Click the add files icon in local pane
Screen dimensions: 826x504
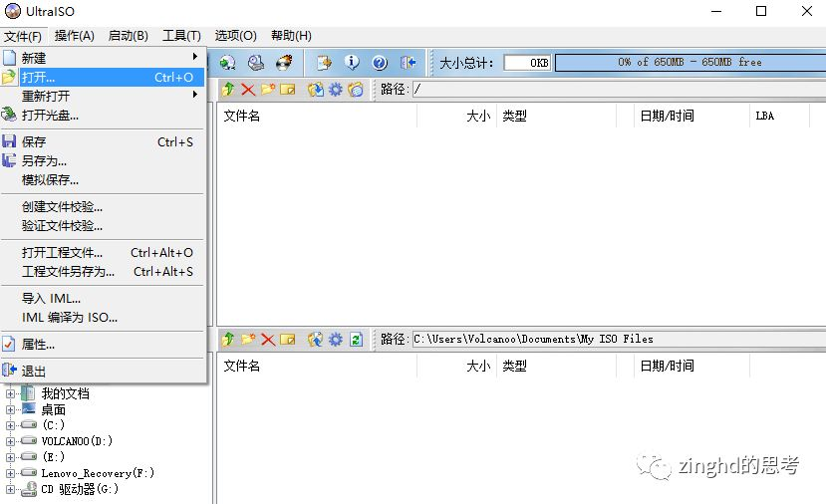(316, 340)
